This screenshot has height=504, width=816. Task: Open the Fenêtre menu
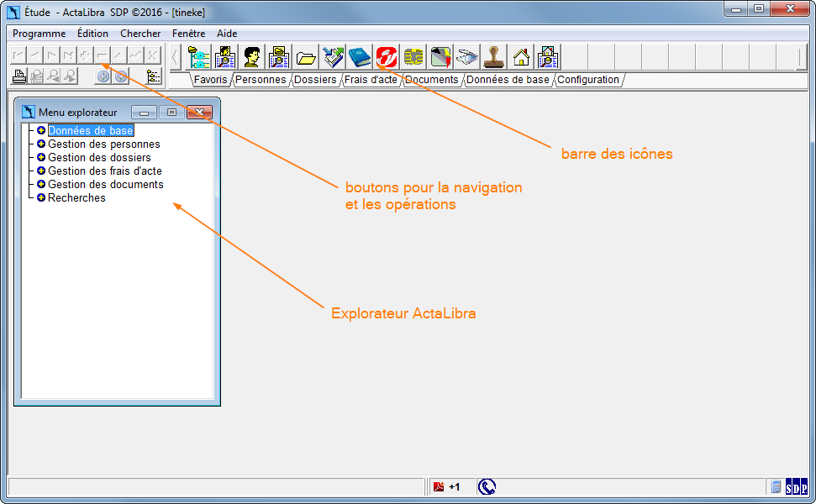pos(188,34)
